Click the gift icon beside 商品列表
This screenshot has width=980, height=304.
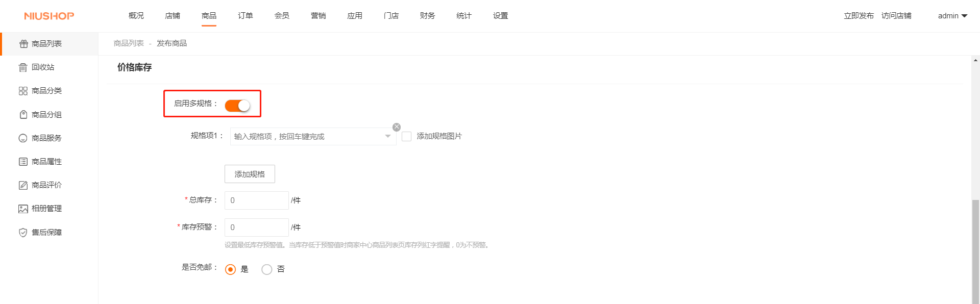[x=23, y=44]
